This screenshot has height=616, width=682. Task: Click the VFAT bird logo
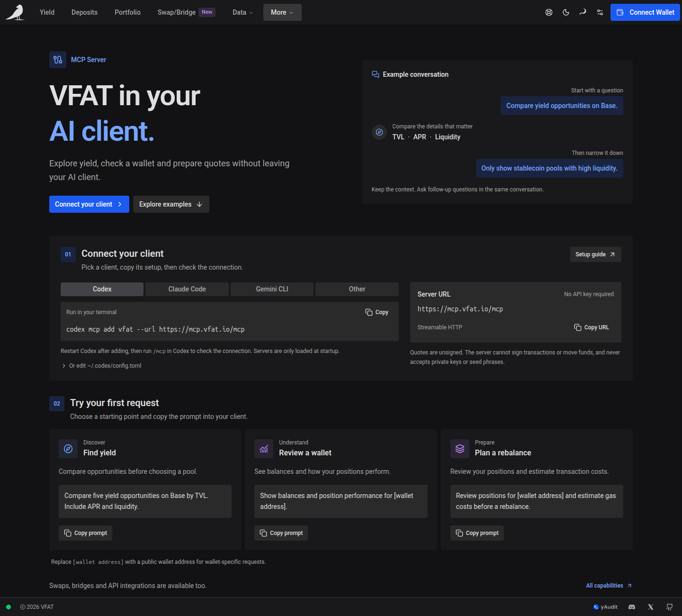[x=15, y=12]
